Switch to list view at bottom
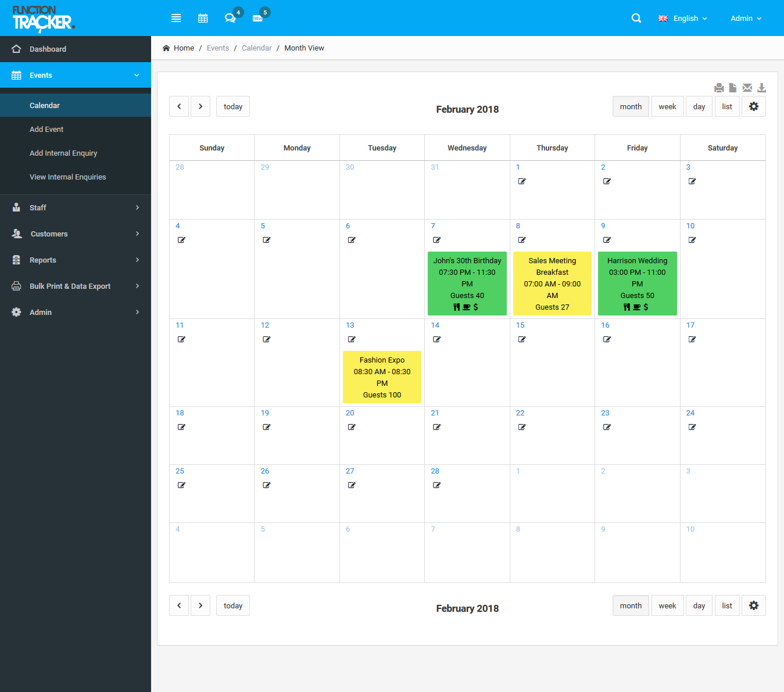Image resolution: width=784 pixels, height=692 pixels. [x=727, y=605]
